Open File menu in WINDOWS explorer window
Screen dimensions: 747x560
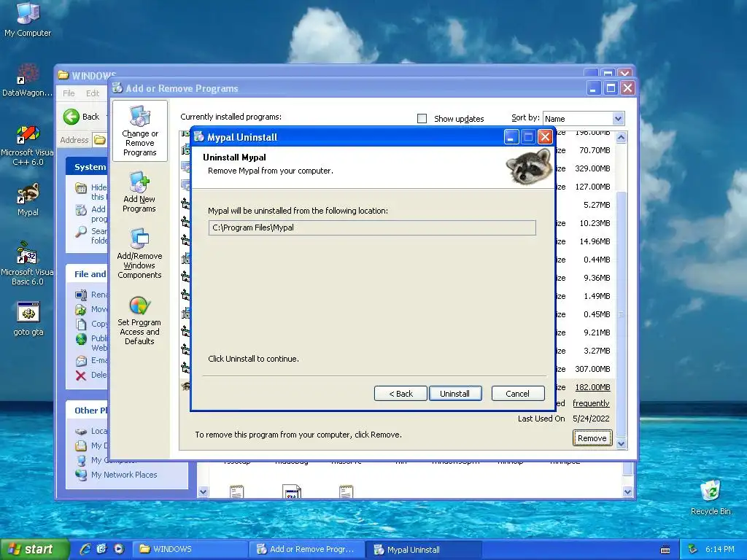click(69, 93)
